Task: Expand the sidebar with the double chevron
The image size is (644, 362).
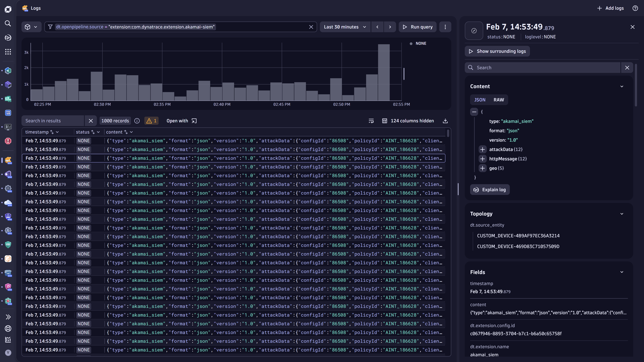Action: (x=8, y=317)
